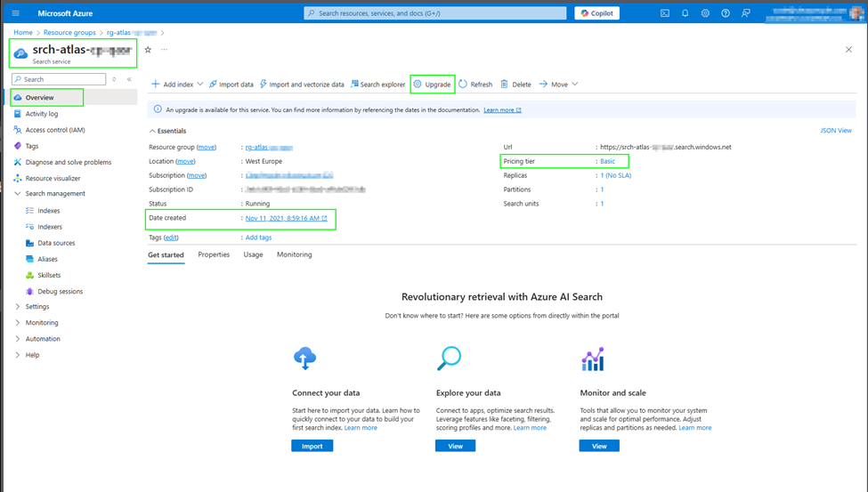Click the Import button under Connect your data

pos(312,446)
